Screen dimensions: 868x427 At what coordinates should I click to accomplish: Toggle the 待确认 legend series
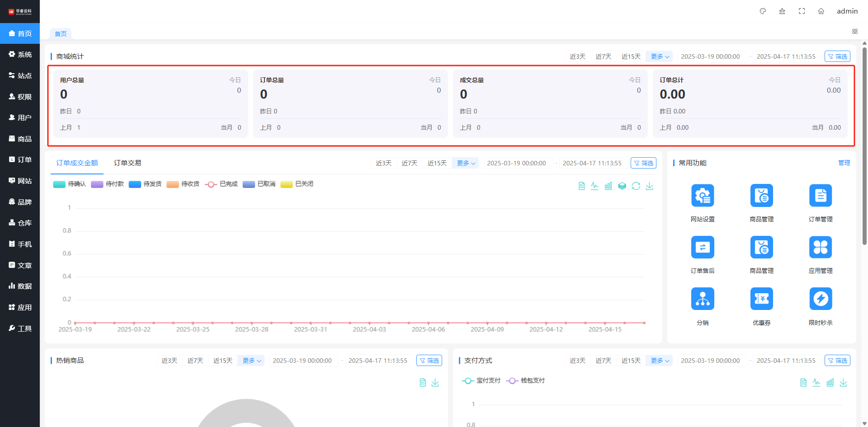pyautogui.click(x=70, y=184)
